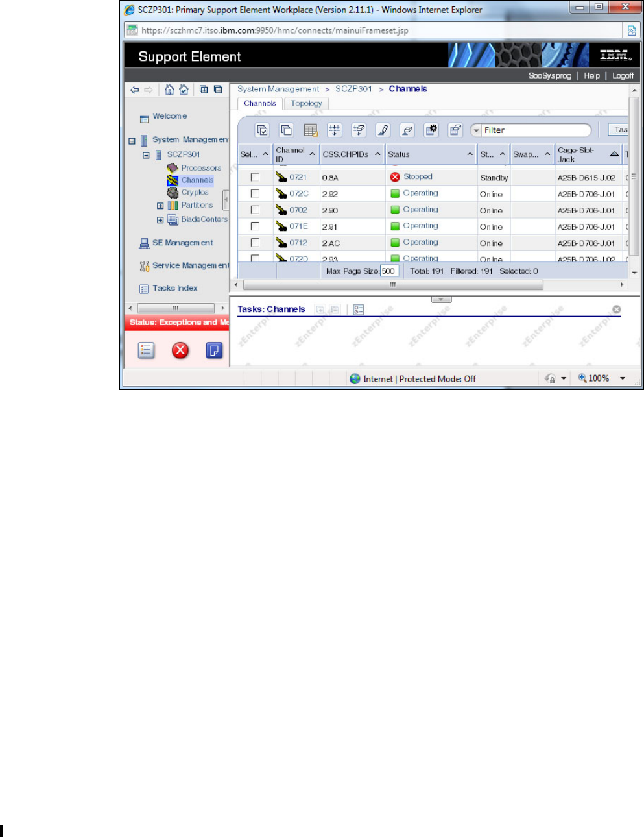Open the browser zoom level dropdown arrow
644x837 pixels.
click(x=623, y=378)
